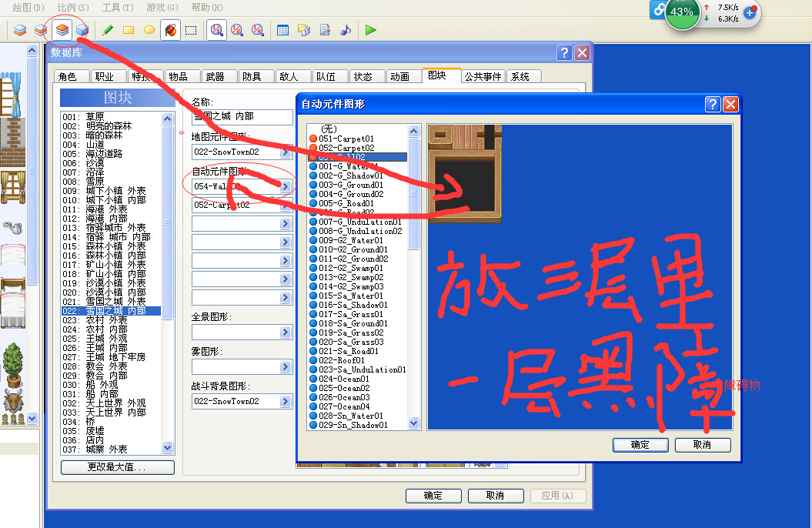Click 确定 at bottom of 数据库 window

(x=433, y=496)
